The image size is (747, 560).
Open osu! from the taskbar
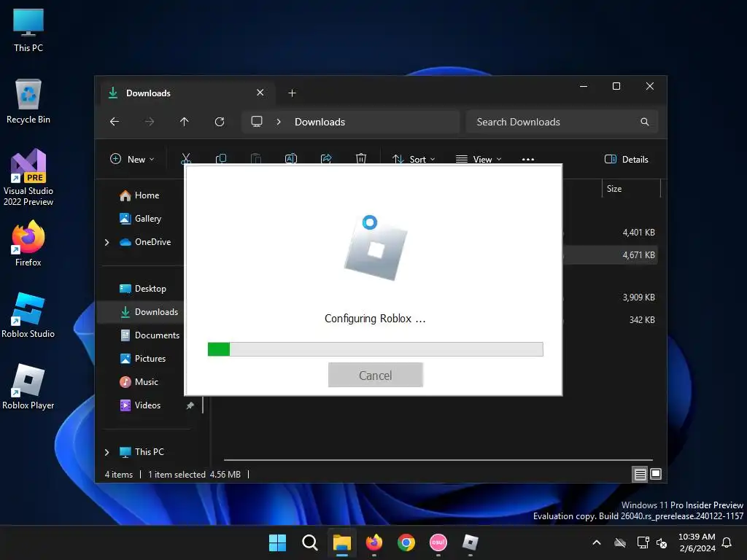click(438, 542)
